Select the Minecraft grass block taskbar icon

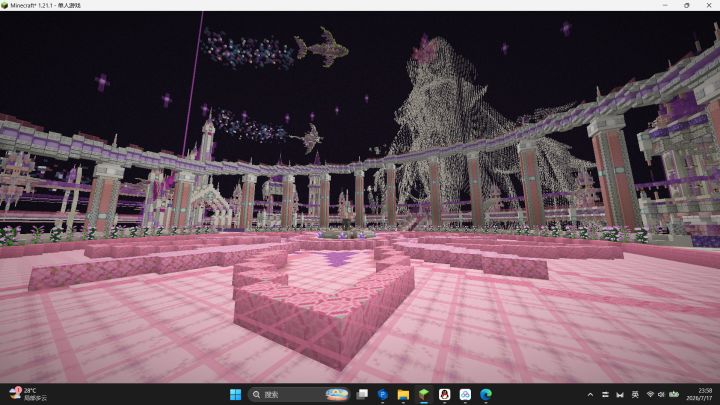coord(424,394)
